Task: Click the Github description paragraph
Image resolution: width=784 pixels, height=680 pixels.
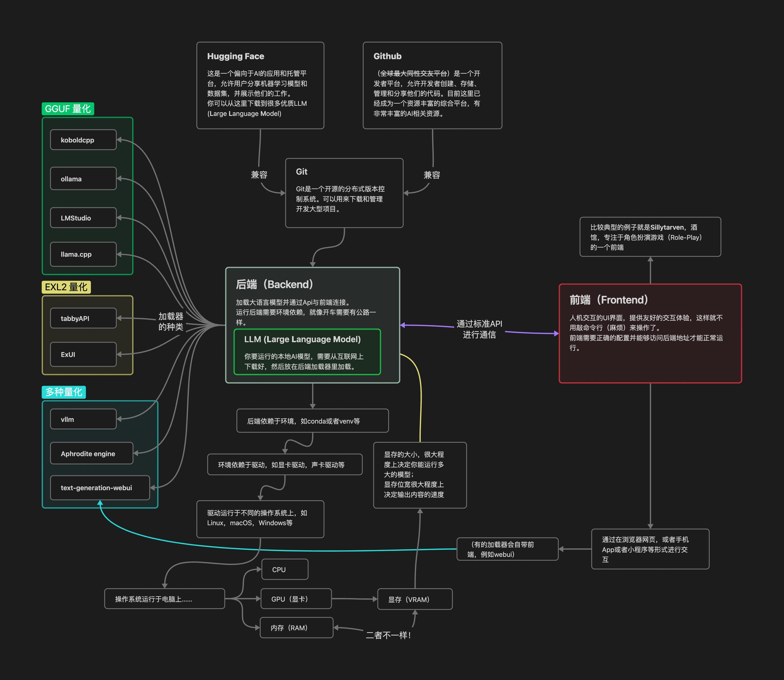Action: point(427,93)
